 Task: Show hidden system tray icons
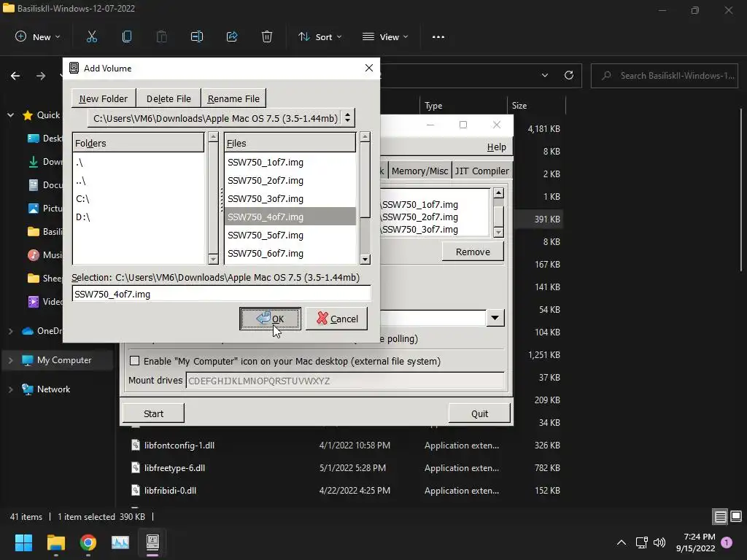click(x=622, y=542)
